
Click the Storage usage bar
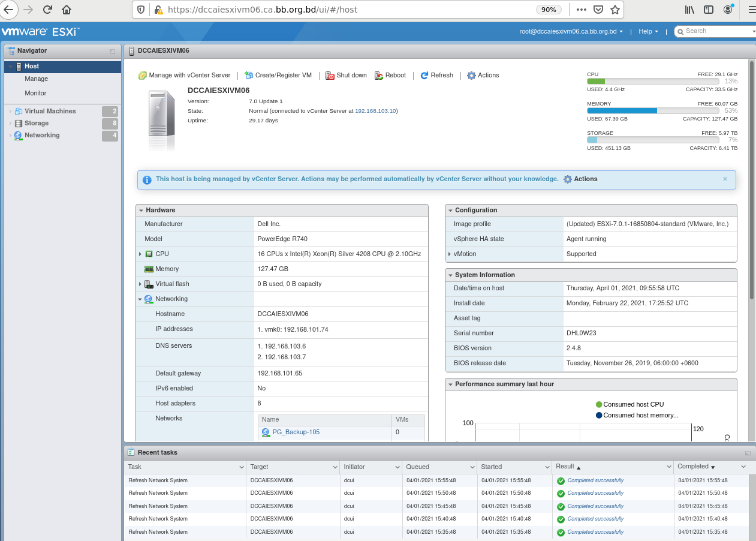pos(653,140)
